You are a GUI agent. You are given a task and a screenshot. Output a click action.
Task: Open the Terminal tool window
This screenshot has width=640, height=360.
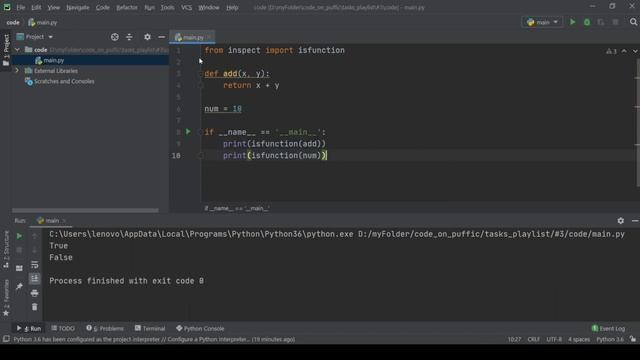[150, 328]
